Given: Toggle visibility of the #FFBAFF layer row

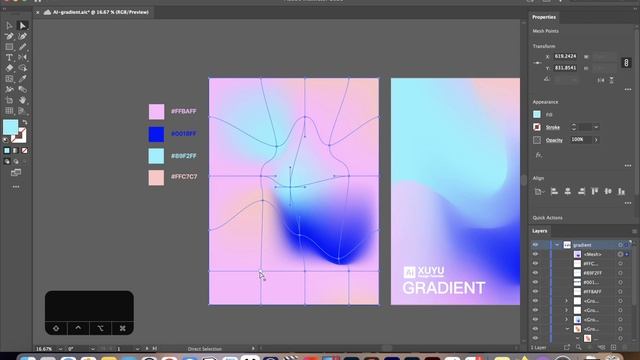Looking at the screenshot, I should coord(535,292).
